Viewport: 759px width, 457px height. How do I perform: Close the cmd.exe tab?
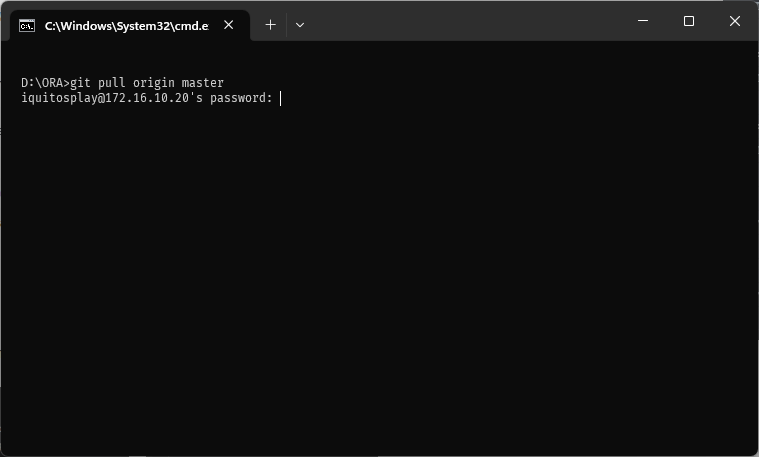228,25
